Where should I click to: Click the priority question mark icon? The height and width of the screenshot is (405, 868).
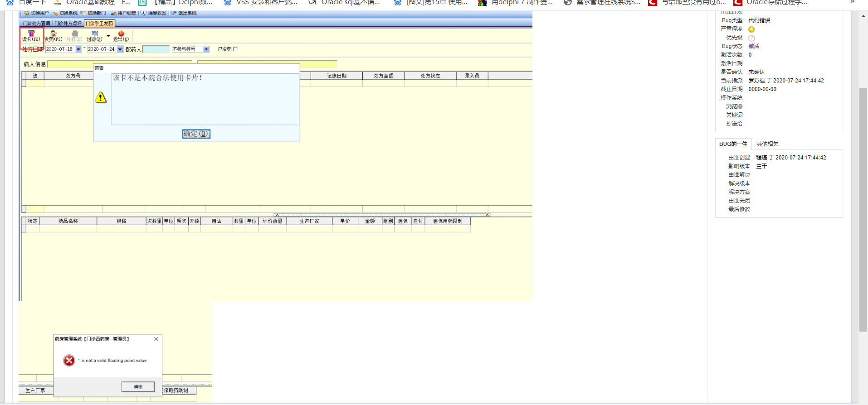pyautogui.click(x=751, y=38)
